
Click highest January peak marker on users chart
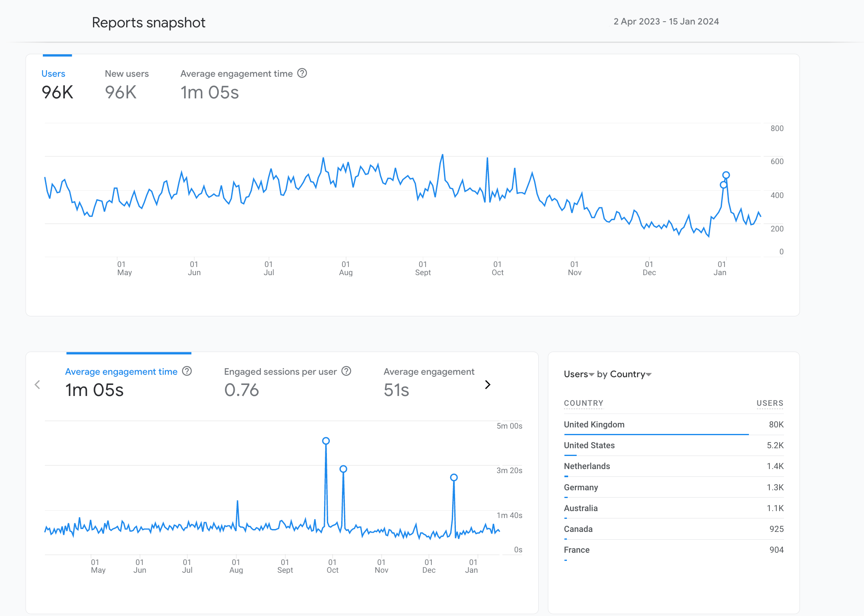(x=726, y=175)
